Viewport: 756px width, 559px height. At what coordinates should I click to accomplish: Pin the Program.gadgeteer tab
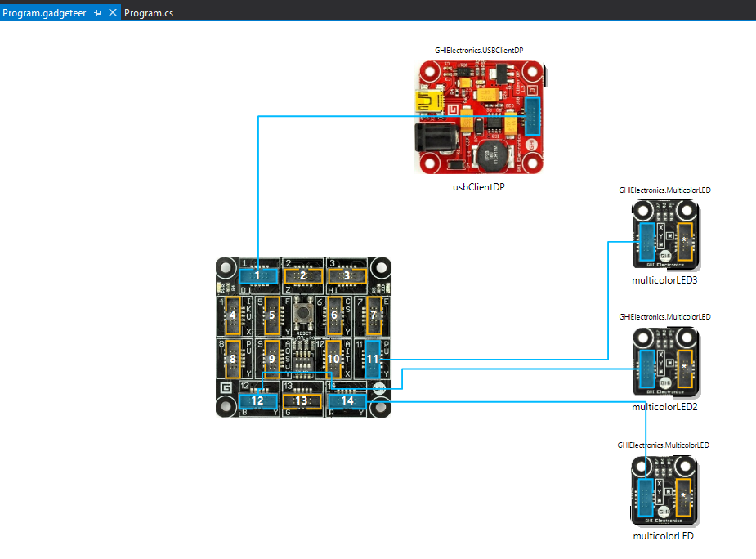pyautogui.click(x=97, y=13)
